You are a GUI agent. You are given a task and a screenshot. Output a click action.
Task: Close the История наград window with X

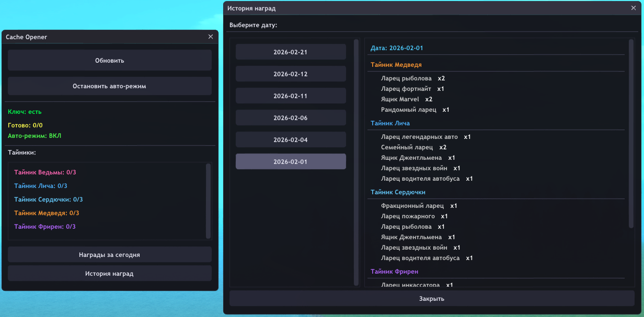coord(633,8)
